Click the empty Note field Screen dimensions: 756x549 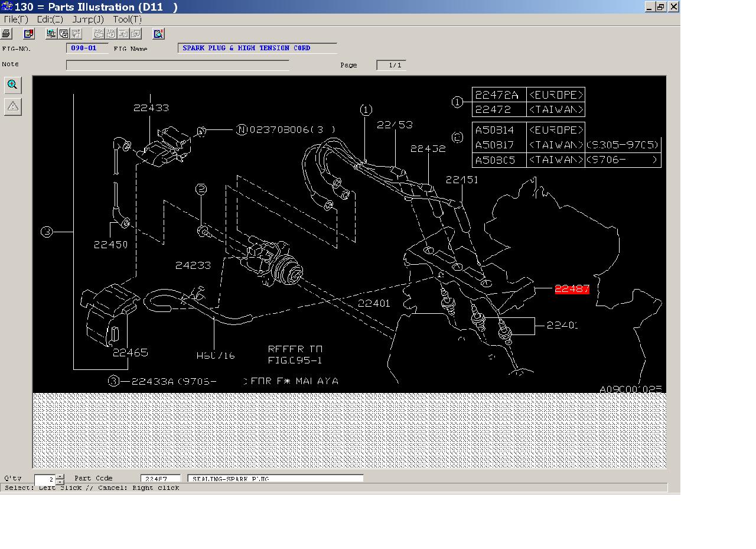pyautogui.click(x=178, y=65)
